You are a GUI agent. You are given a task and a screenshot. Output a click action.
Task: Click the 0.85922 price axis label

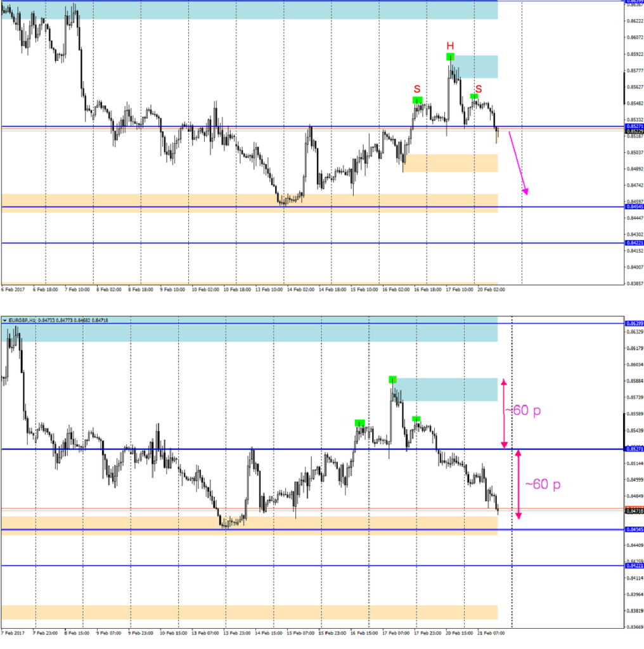[x=635, y=54]
